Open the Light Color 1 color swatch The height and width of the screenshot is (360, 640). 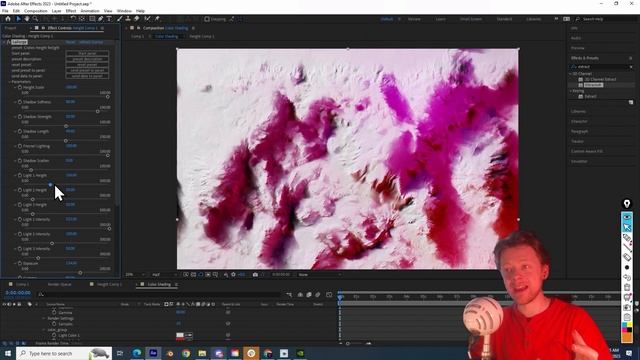pyautogui.click(x=180, y=336)
